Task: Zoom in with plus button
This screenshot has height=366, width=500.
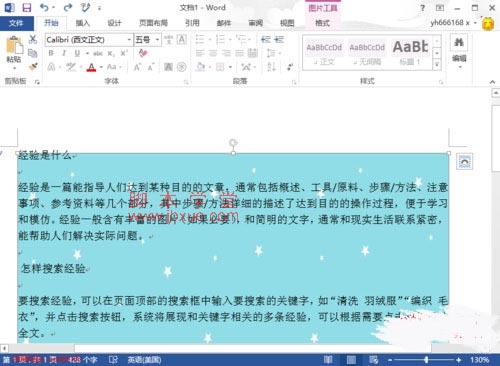Action: 459,360
